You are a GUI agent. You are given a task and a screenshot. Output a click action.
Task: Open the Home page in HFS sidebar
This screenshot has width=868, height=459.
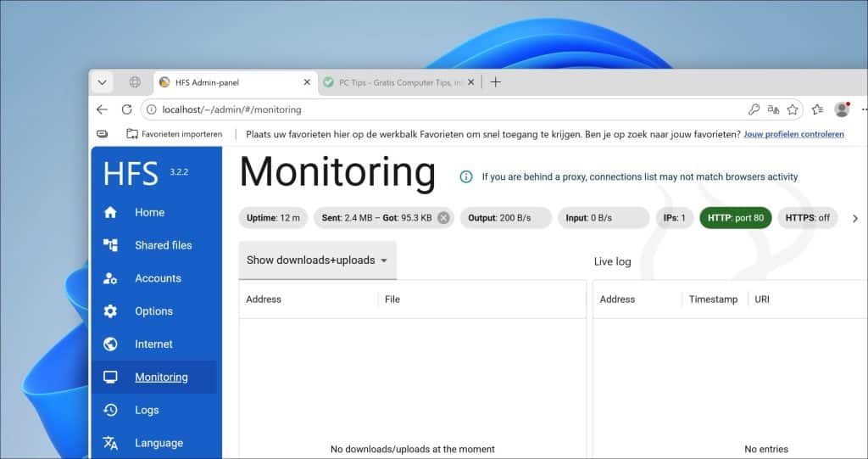click(149, 212)
